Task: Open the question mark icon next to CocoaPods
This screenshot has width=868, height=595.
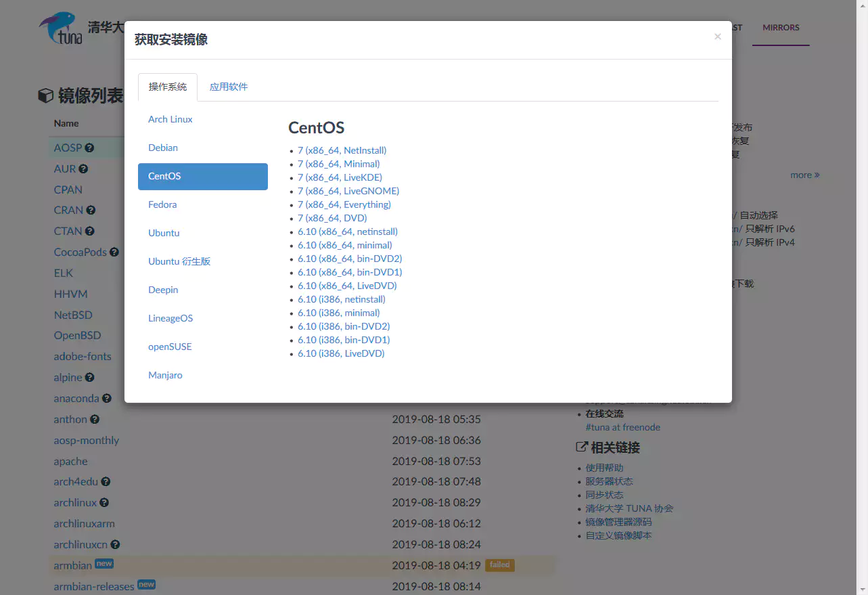Action: pyautogui.click(x=114, y=252)
